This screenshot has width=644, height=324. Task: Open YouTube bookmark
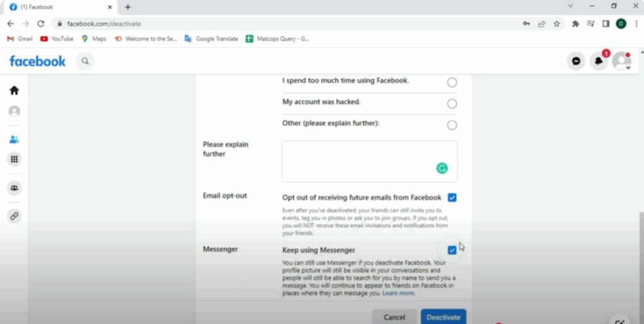coord(57,38)
